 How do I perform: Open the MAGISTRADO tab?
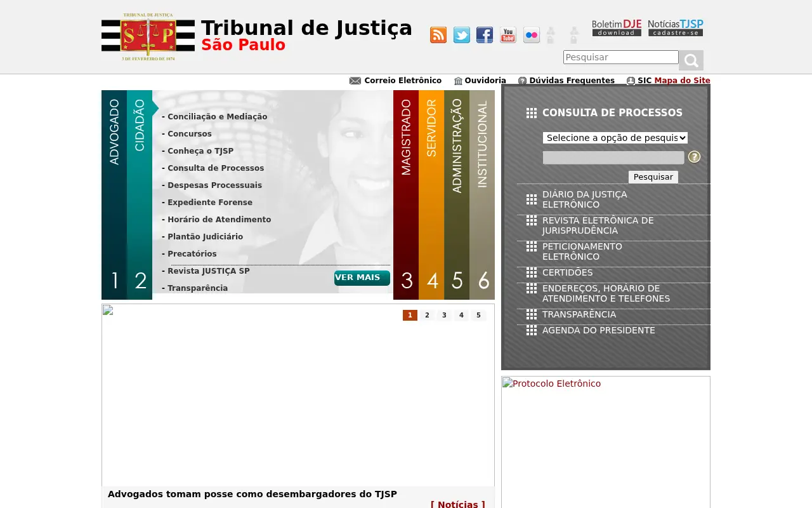click(x=406, y=195)
